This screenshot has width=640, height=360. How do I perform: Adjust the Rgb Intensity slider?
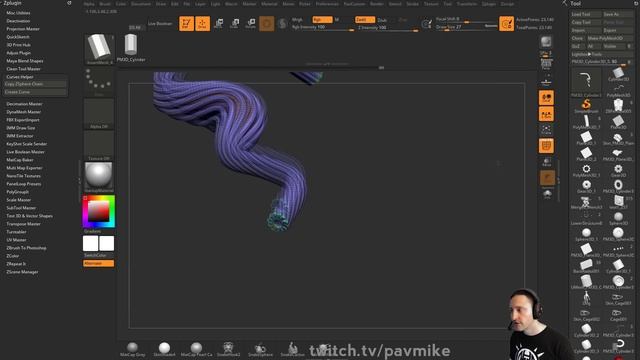click(322, 27)
